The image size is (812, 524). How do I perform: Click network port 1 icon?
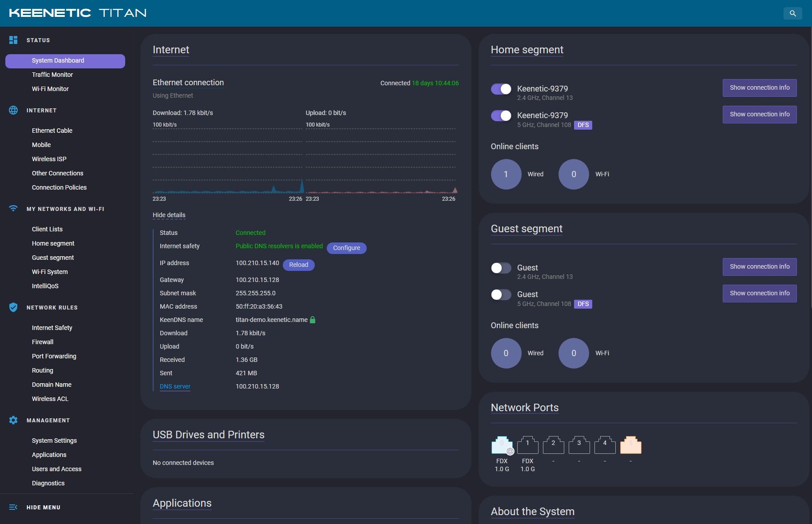tap(527, 445)
